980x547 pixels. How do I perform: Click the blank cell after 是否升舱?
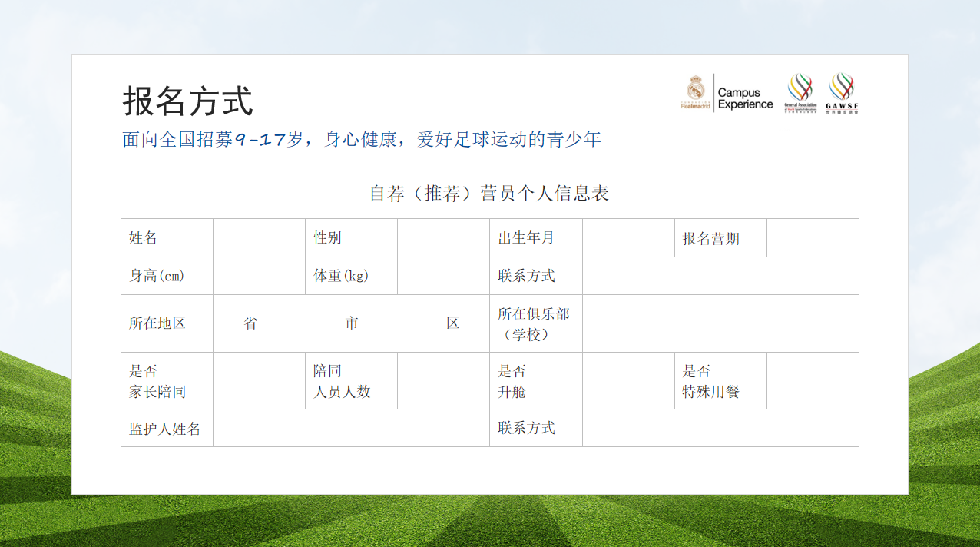(x=628, y=381)
